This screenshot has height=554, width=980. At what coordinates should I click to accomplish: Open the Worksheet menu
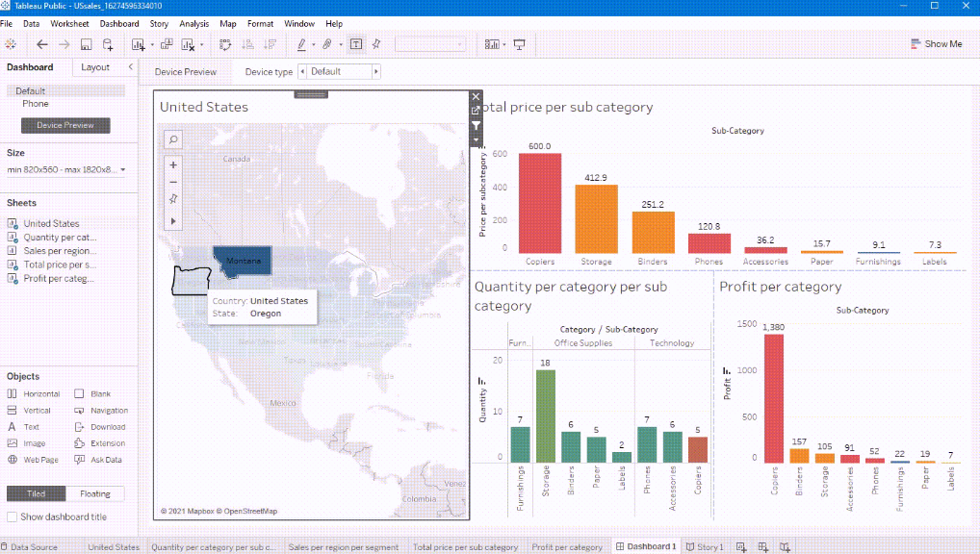(x=69, y=24)
